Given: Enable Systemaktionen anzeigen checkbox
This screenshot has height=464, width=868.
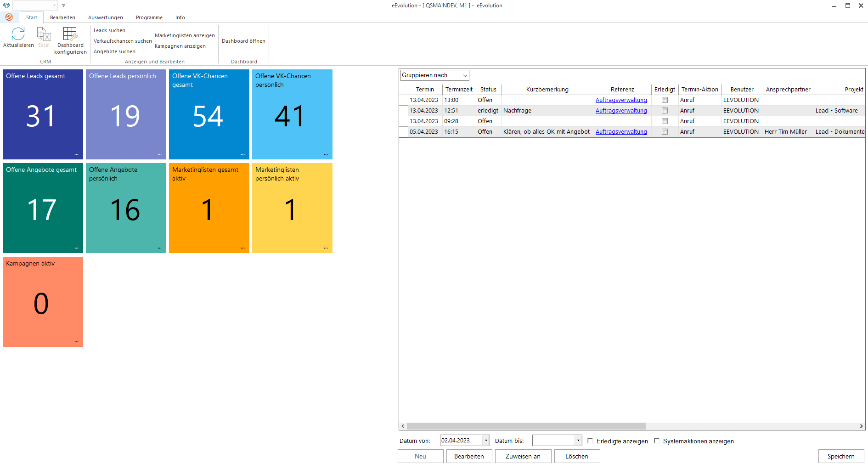Looking at the screenshot, I should (657, 441).
